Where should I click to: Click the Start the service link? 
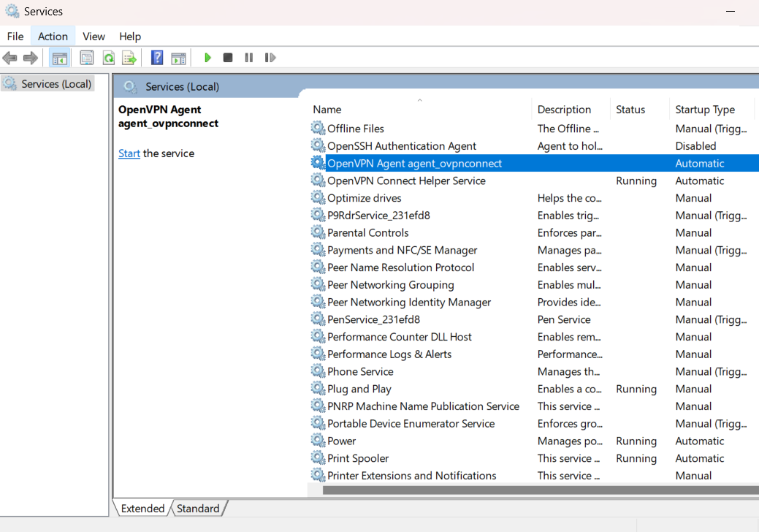(x=129, y=153)
